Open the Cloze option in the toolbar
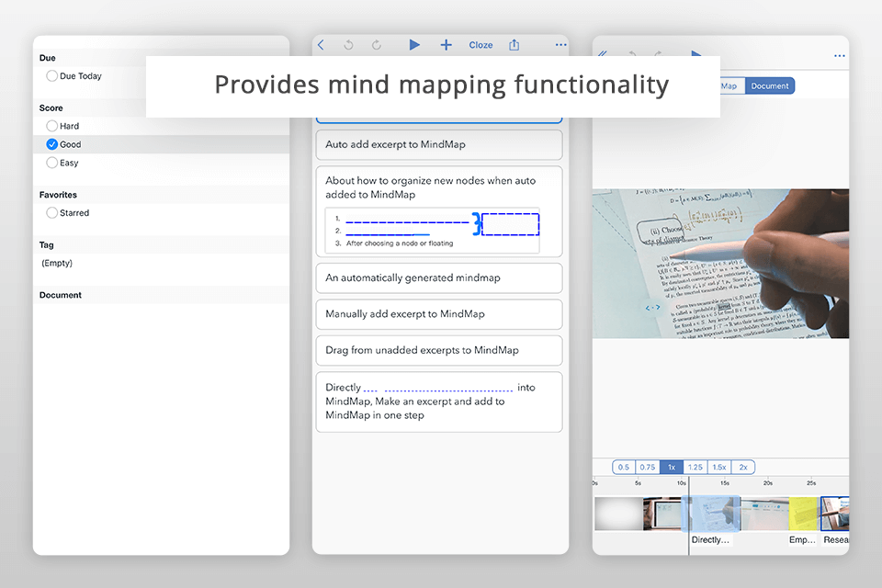 coord(481,45)
